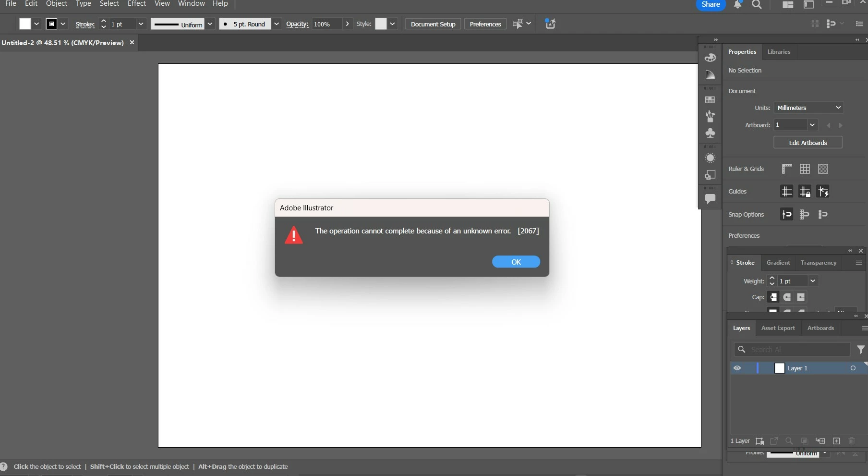Click Make/Release Clipping Mask icon
The width and height of the screenshot is (868, 476).
coord(804,441)
